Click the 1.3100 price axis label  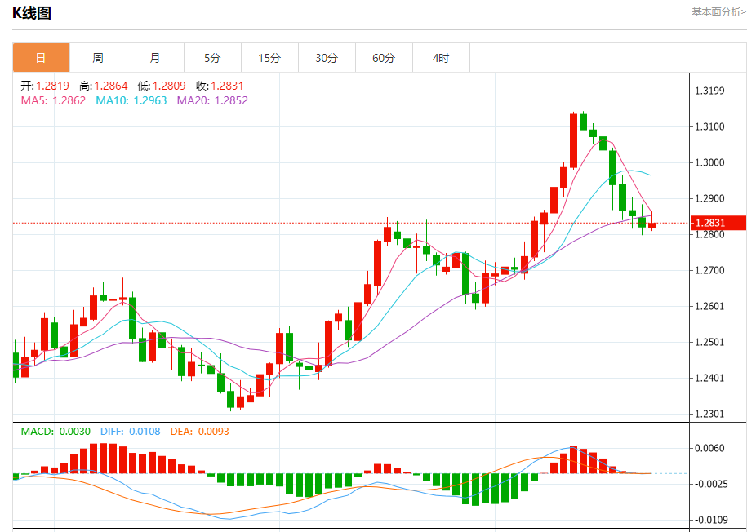tap(709, 126)
